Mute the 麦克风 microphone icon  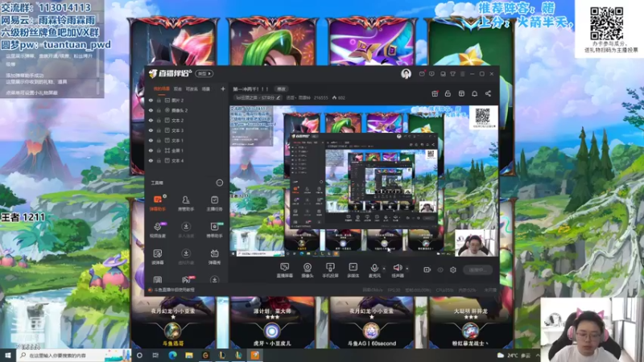pos(374,268)
